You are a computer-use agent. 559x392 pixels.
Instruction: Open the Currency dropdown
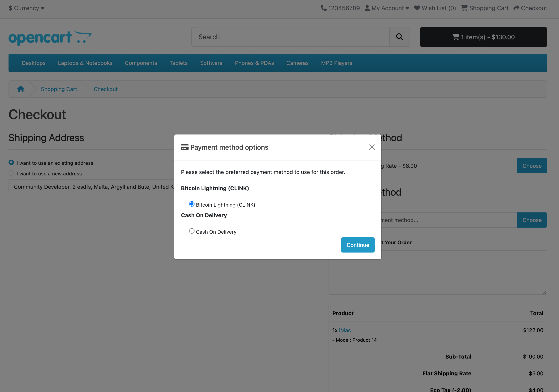point(27,8)
